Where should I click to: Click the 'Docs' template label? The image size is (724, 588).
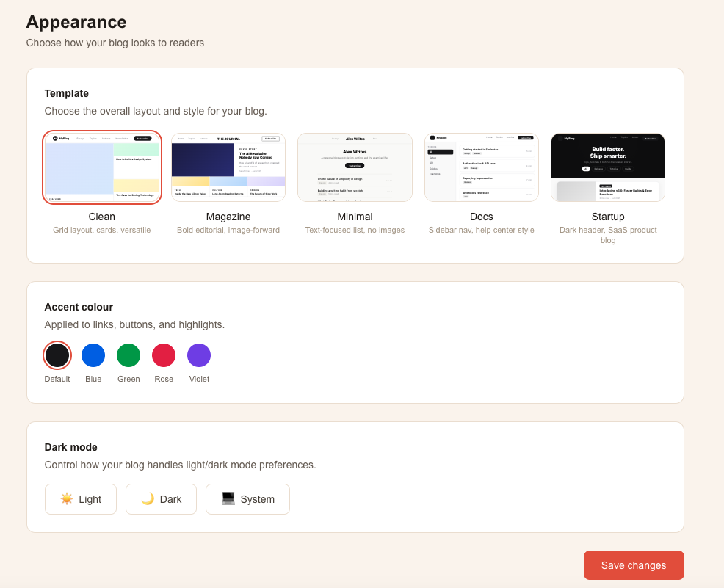(482, 217)
